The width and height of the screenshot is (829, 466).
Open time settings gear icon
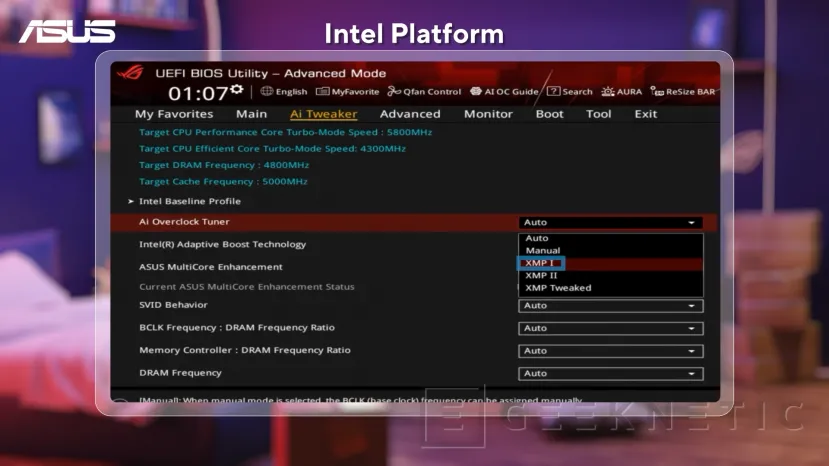coord(237,89)
